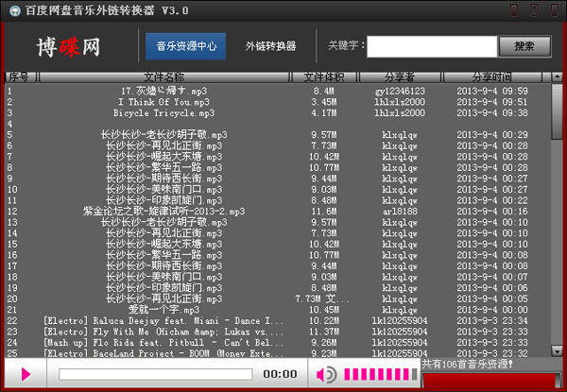Select the I Think Of You.mp3 row

pos(163,102)
